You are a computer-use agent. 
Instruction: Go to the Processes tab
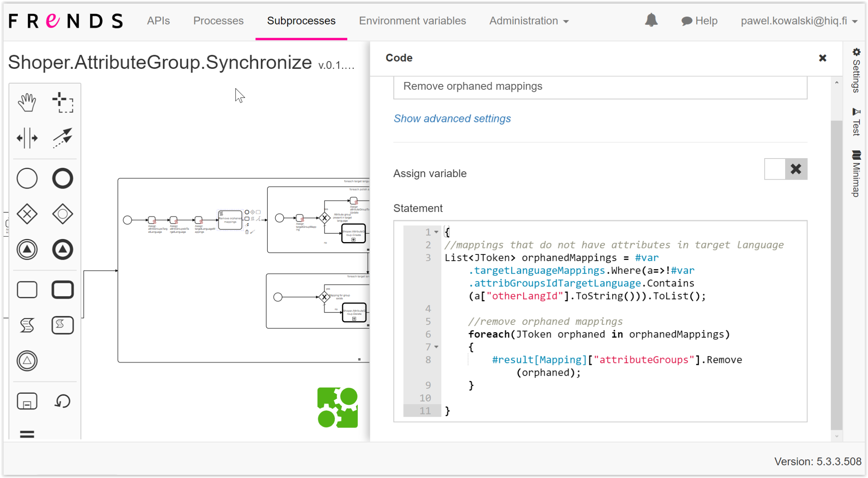tap(218, 21)
